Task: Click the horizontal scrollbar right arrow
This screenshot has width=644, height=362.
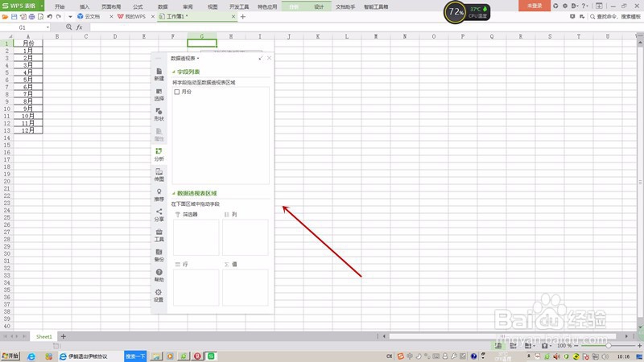Action: click(626, 336)
